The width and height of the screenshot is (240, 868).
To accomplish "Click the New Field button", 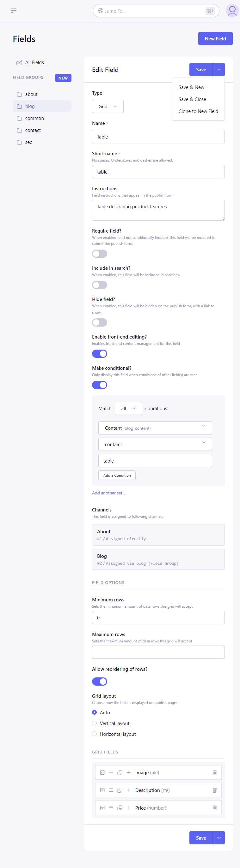I will coord(215,38).
